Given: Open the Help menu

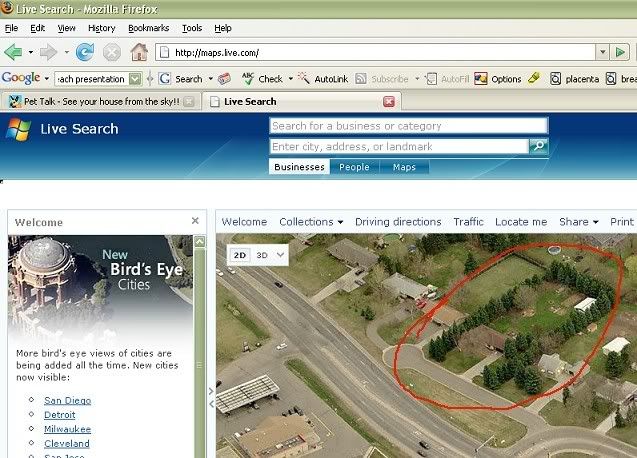Looking at the screenshot, I should pyautogui.click(x=223, y=28).
